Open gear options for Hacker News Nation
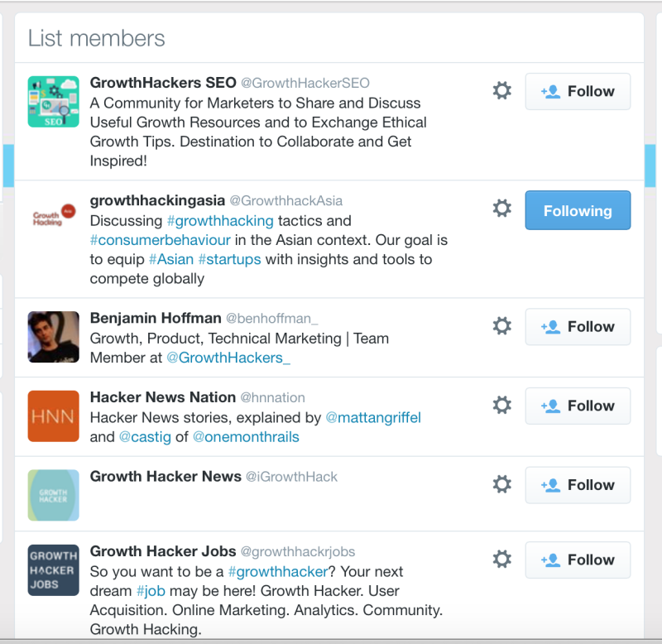 (x=502, y=405)
